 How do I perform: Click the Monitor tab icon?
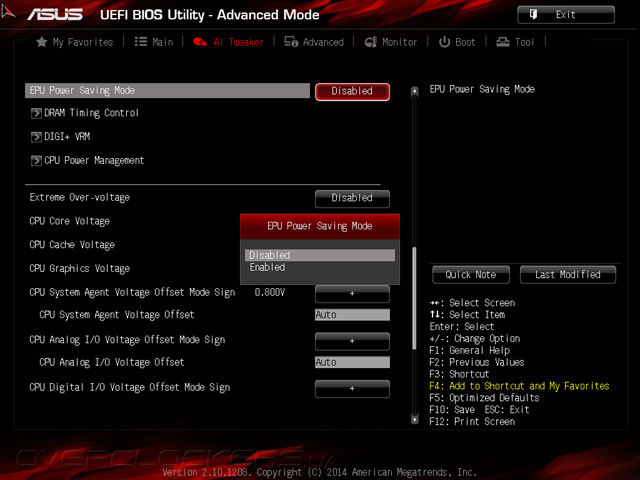click(x=371, y=42)
